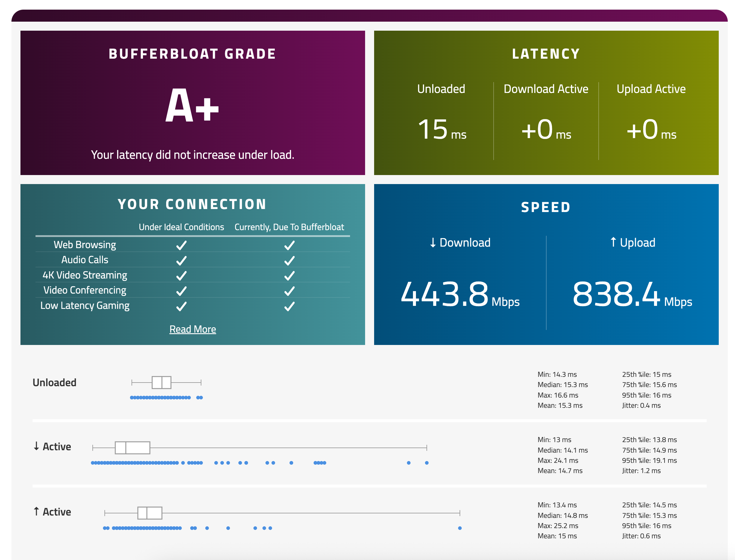Screen dimensions: 735x560
Task: Click the Unloaded latency box plot
Action: point(166,382)
